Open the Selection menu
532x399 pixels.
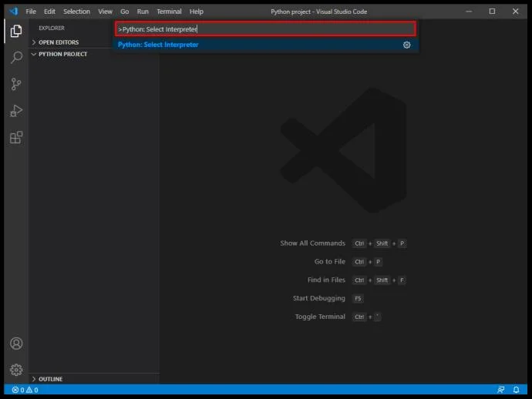76,12
